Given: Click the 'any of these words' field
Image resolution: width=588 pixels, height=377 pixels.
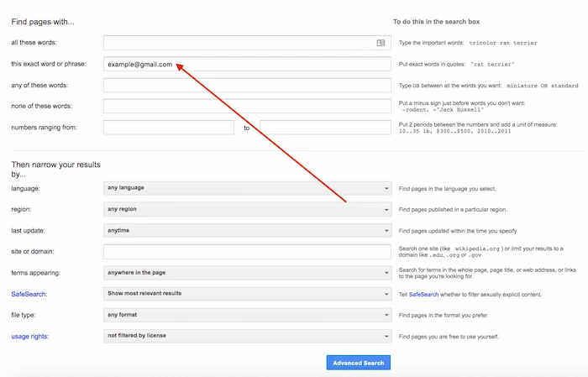Looking at the screenshot, I should [247, 86].
